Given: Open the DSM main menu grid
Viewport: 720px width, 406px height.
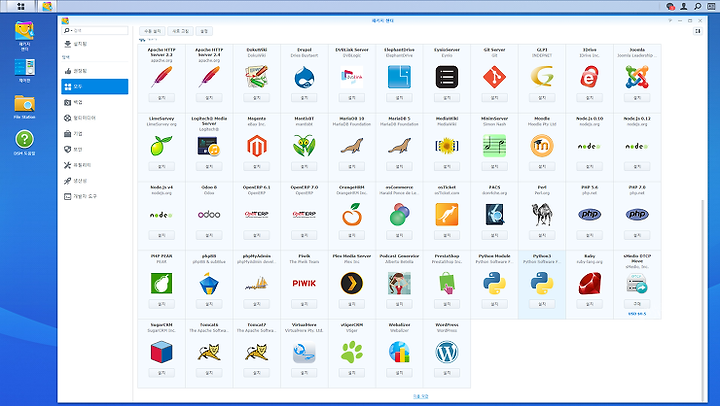Looking at the screenshot, I should pos(21,6).
